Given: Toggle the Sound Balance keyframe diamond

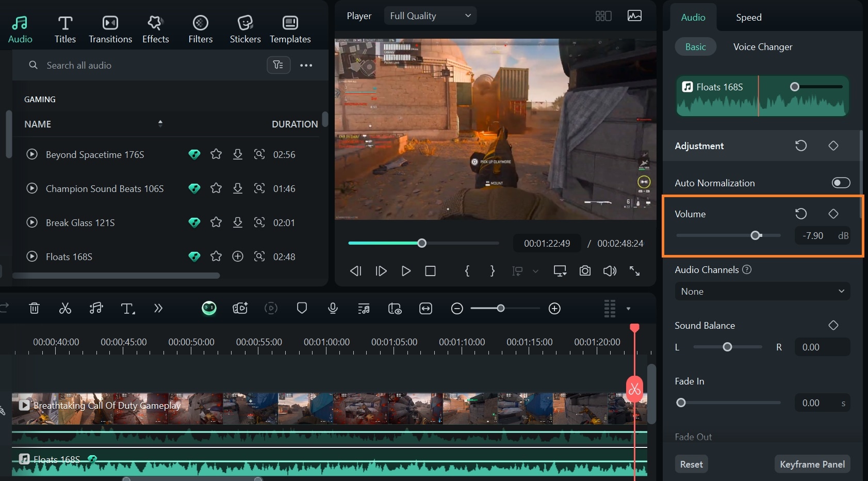Looking at the screenshot, I should click(x=833, y=325).
